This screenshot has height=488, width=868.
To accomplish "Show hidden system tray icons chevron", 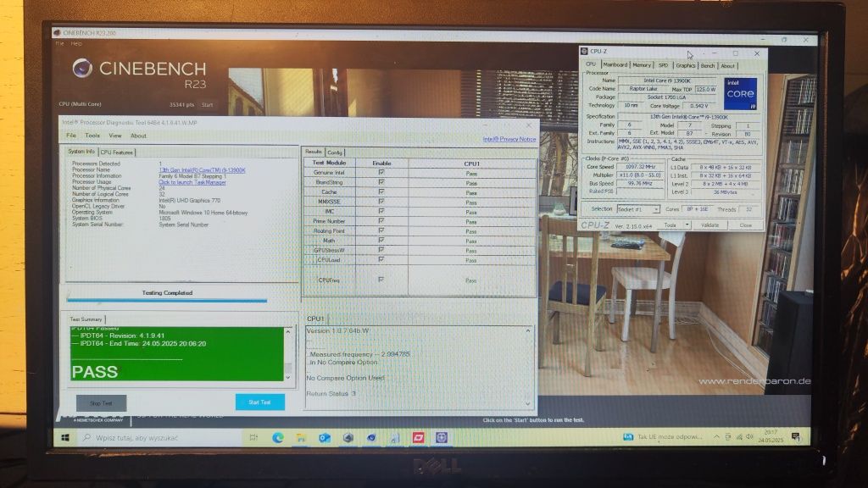I will [x=716, y=436].
